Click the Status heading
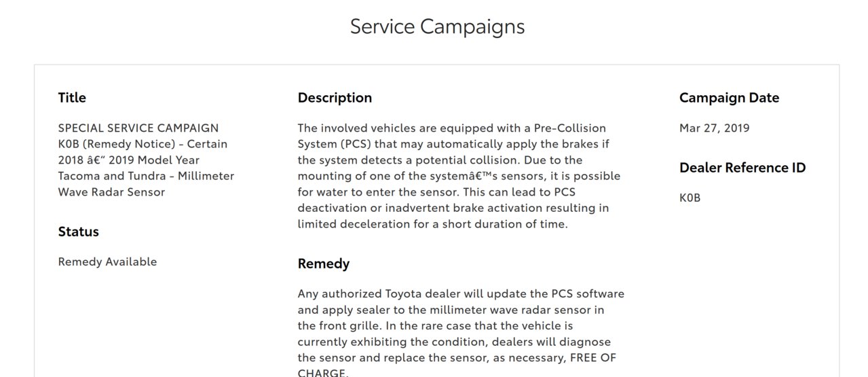 (79, 232)
